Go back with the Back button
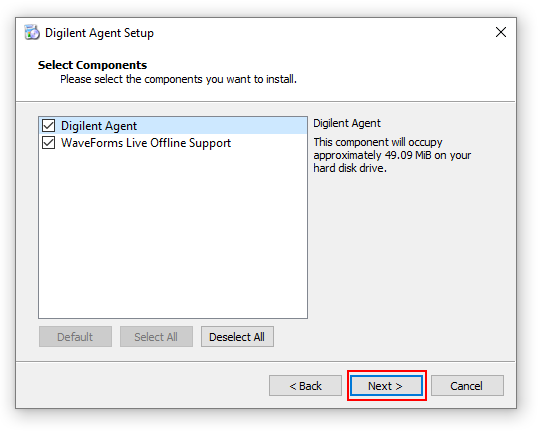The image size is (543, 435). point(305,385)
